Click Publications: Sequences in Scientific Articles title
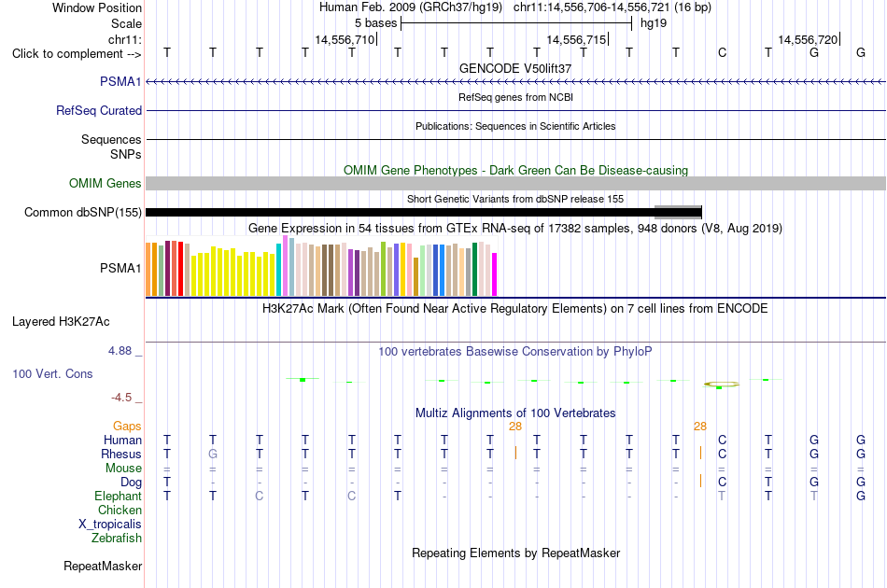The image size is (887, 588). click(515, 126)
